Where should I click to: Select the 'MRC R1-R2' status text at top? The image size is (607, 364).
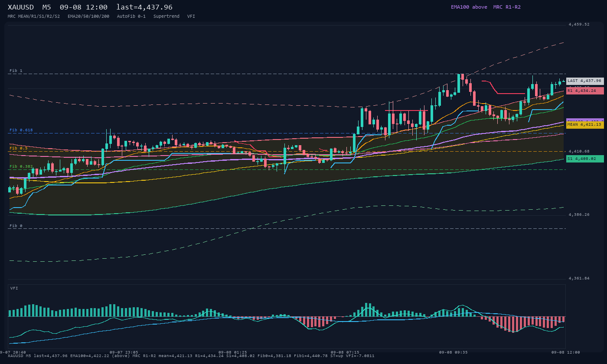tap(507, 7)
